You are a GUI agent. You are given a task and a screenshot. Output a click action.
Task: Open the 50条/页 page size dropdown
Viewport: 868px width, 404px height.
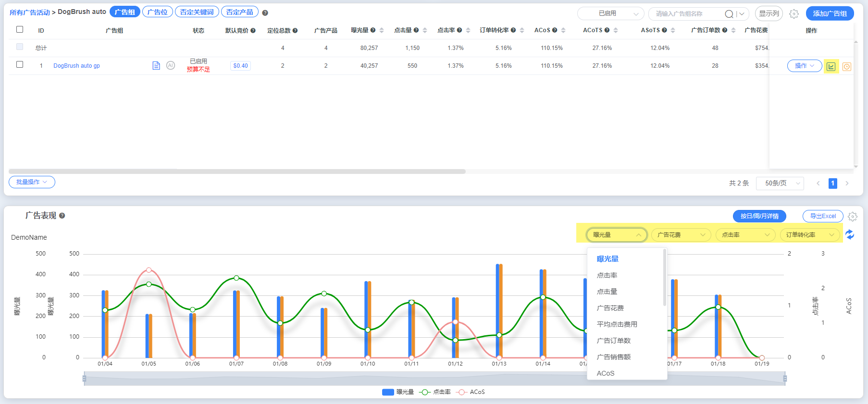(x=780, y=183)
